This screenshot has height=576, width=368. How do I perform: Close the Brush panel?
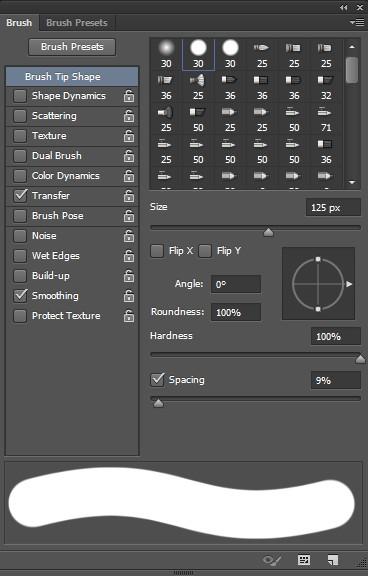[360, 8]
